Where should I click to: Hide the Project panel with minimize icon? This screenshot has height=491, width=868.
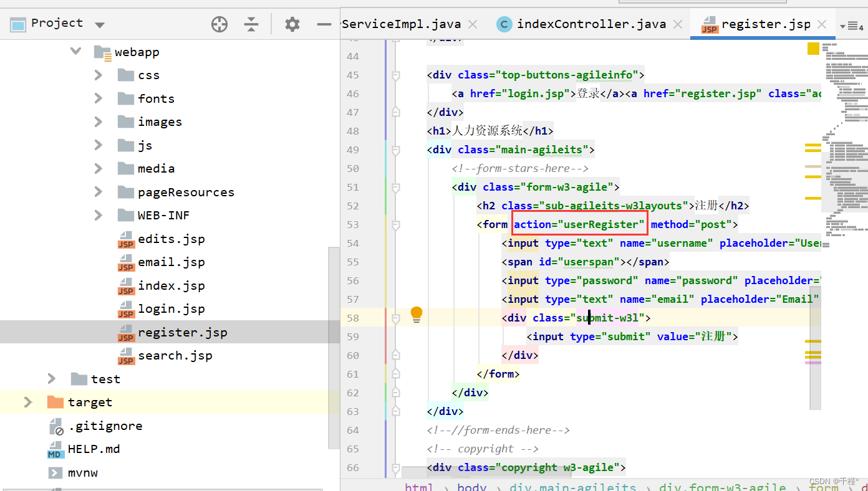click(x=324, y=24)
